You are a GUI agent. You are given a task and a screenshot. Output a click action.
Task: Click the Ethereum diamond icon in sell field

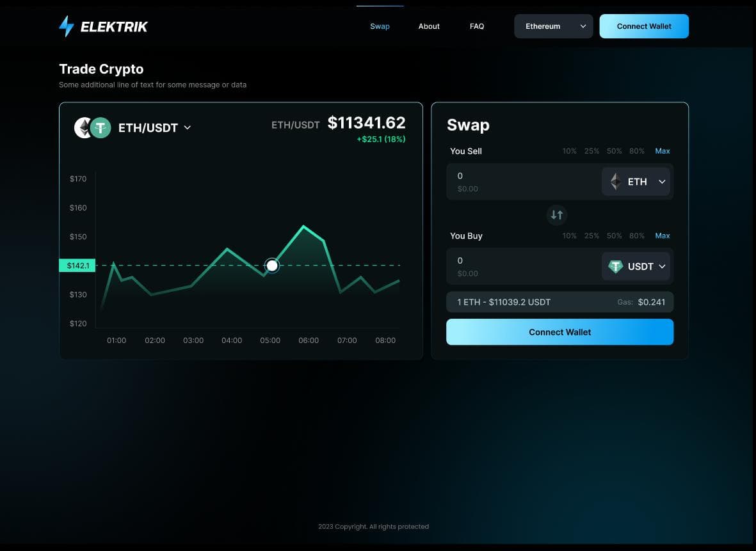click(616, 182)
